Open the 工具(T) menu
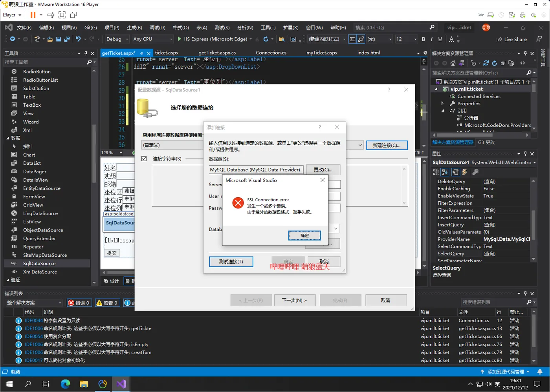 coord(268,27)
